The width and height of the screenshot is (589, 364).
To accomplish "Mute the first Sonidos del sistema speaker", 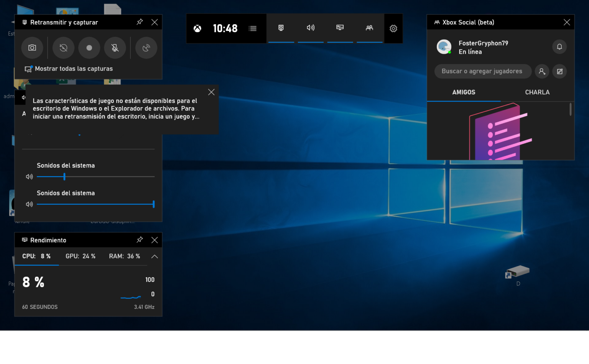I will pyautogui.click(x=29, y=177).
